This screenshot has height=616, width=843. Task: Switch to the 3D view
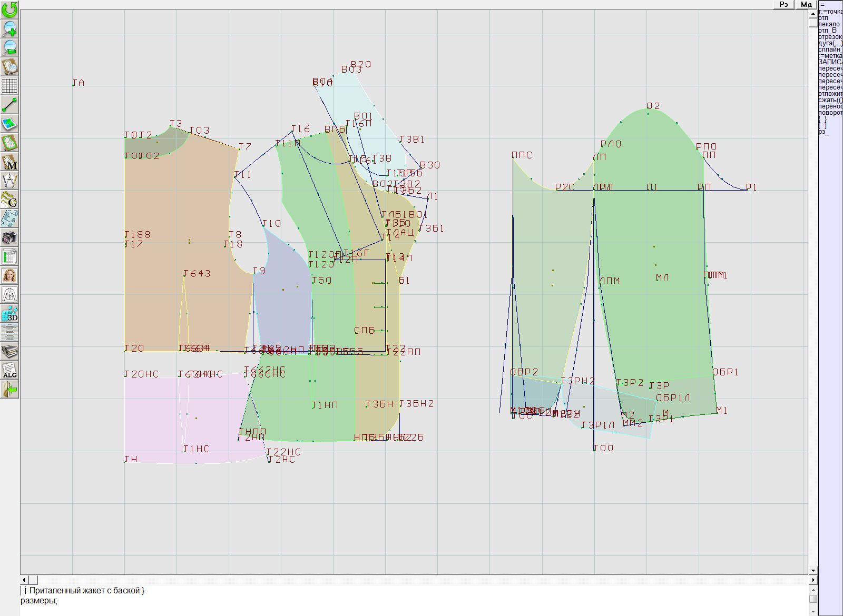pyautogui.click(x=9, y=314)
